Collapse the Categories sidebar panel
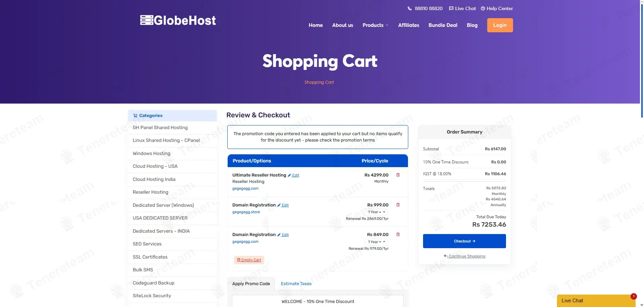 [211, 116]
